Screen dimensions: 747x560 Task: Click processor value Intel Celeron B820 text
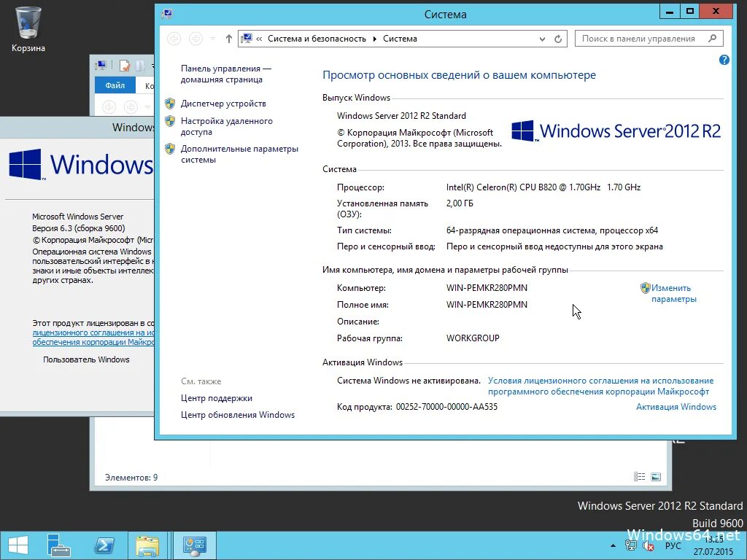point(543,187)
